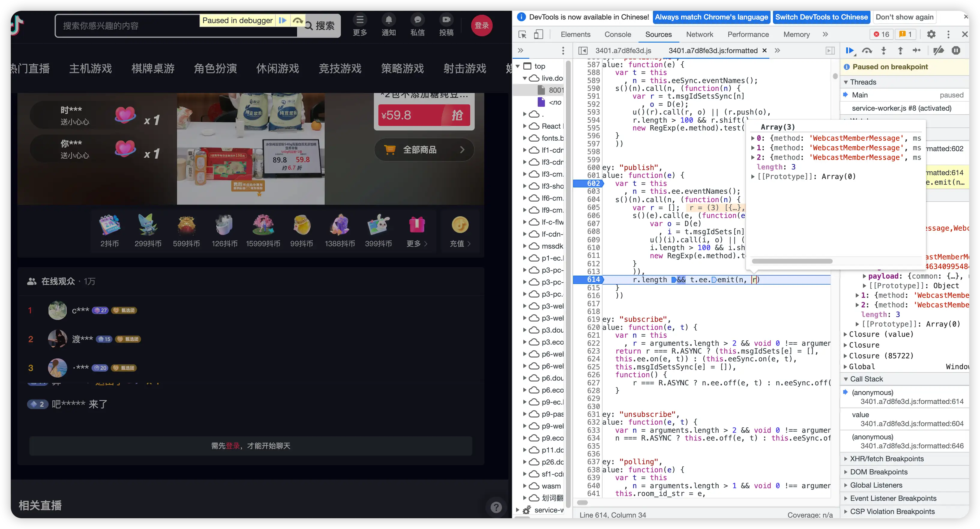
Task: Step over next function call
Action: tap(867, 51)
